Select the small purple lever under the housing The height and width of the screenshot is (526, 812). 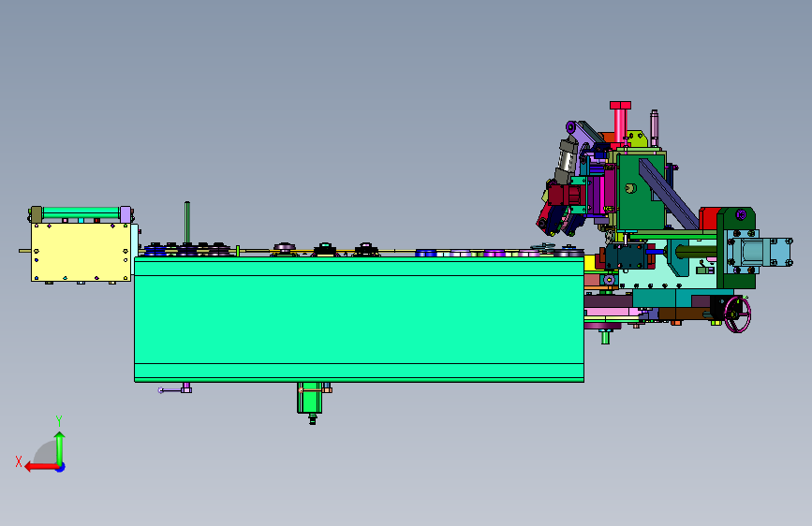coord(175,388)
